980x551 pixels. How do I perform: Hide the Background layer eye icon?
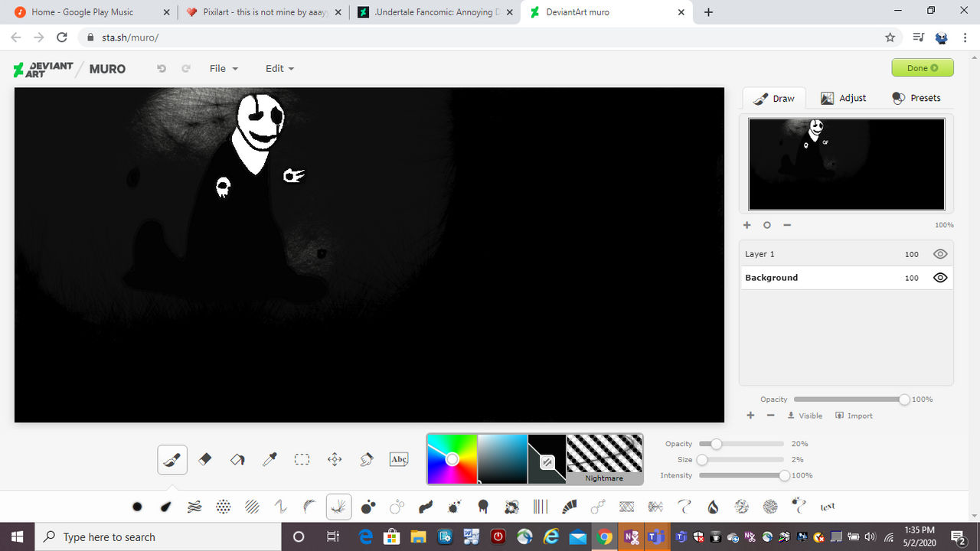coord(940,278)
